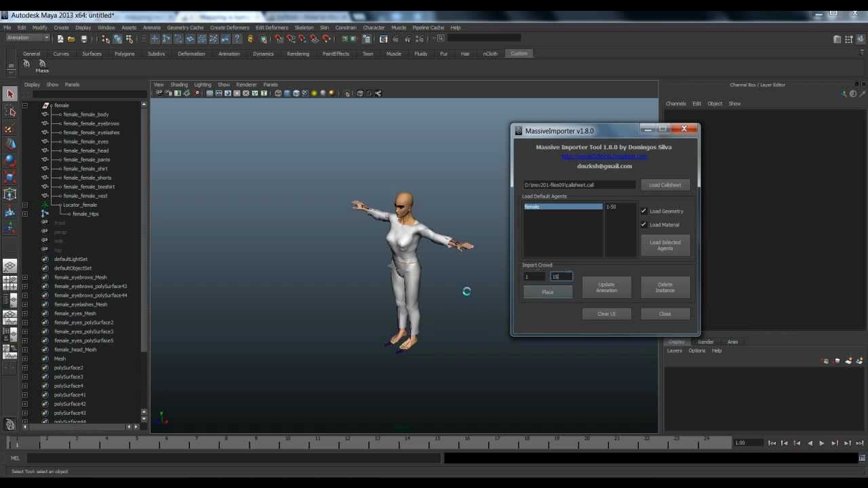The width and height of the screenshot is (868, 488).
Task: Click Load Selected Agents button
Action: coord(665,245)
